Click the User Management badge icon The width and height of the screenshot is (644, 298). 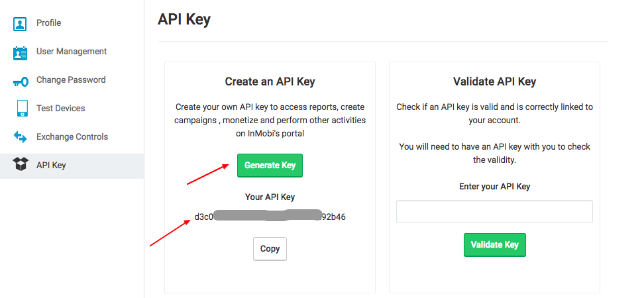click(20, 53)
